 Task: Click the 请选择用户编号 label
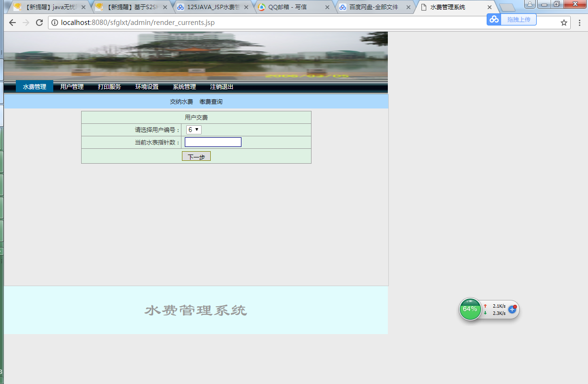[x=157, y=130]
